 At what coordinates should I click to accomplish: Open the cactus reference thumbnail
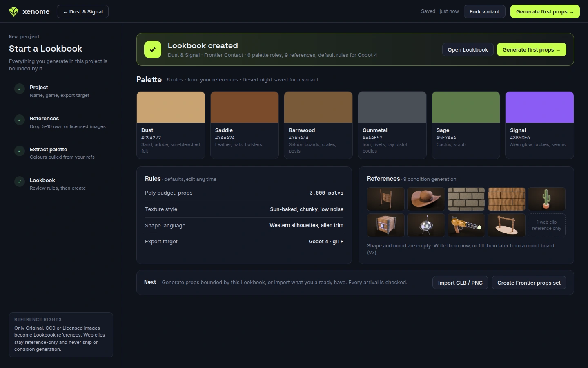(547, 199)
